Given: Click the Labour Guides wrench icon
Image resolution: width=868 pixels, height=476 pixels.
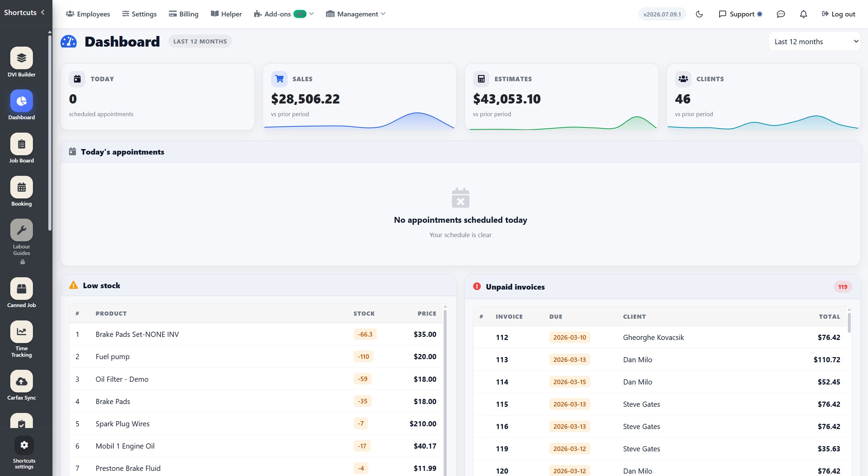Looking at the screenshot, I should coord(22,230).
